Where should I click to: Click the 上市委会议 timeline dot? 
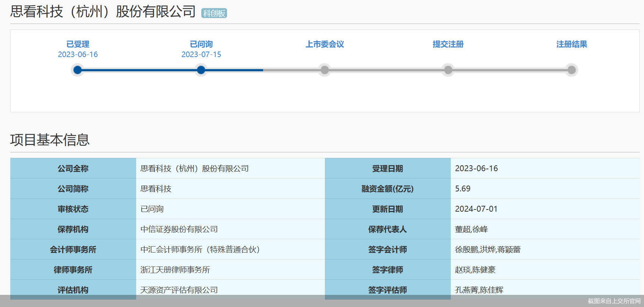[x=325, y=70]
